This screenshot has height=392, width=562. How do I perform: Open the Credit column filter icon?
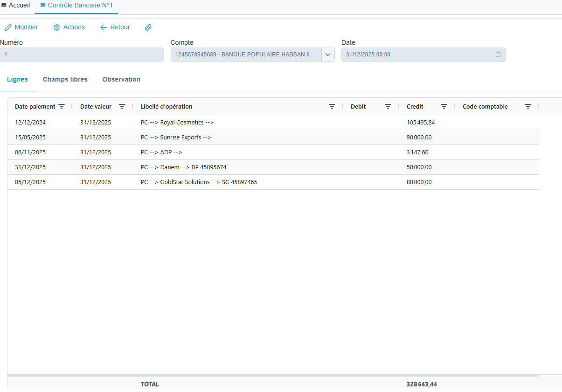coord(444,106)
